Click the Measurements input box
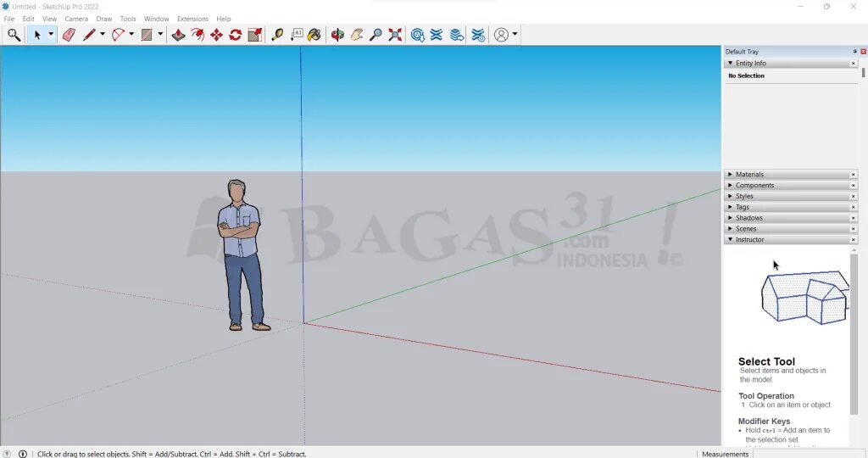 [810, 454]
